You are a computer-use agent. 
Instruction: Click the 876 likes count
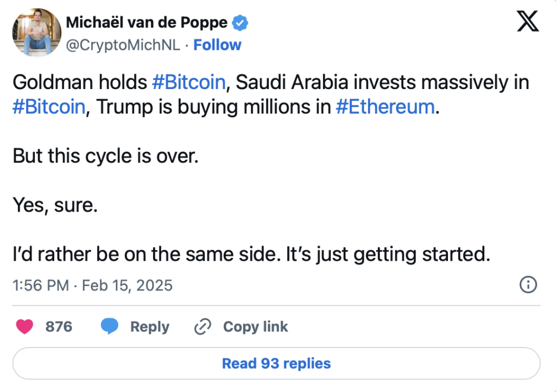[x=59, y=326]
